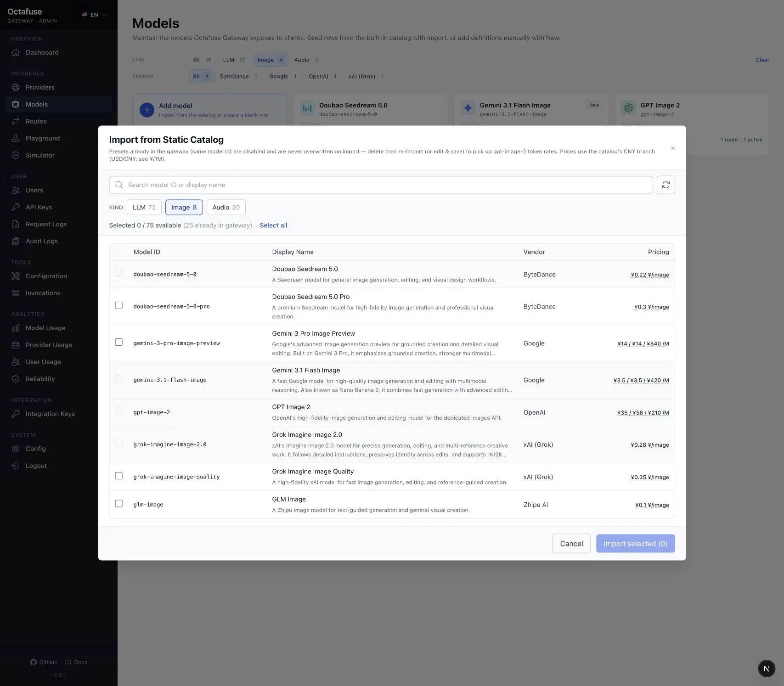The height and width of the screenshot is (686, 784).
Task: Click the Users people icon
Action: tap(16, 190)
